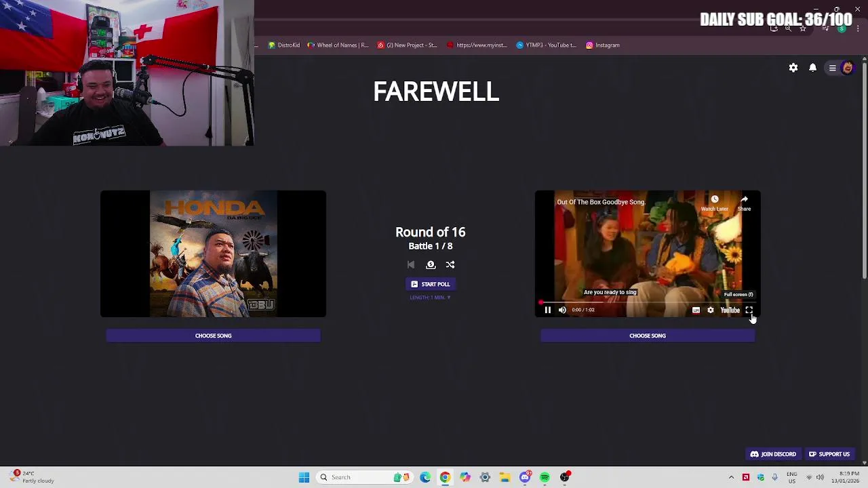868x488 pixels.
Task: Open the myinst bookmark link
Action: click(477, 45)
